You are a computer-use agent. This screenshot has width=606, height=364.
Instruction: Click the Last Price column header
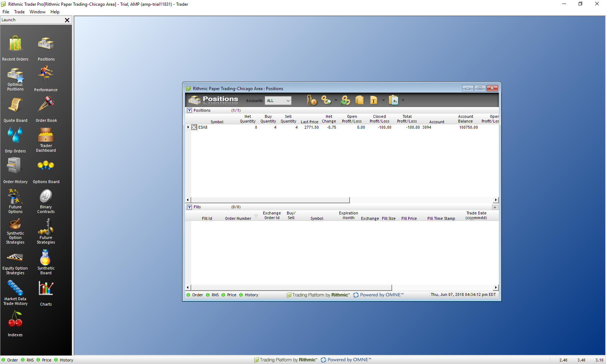click(309, 122)
